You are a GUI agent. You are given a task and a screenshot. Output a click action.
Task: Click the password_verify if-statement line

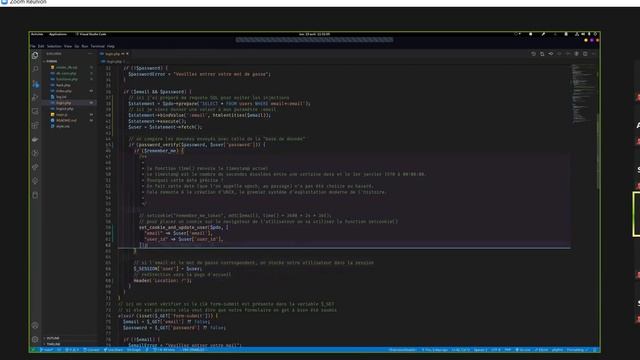tap(197, 144)
